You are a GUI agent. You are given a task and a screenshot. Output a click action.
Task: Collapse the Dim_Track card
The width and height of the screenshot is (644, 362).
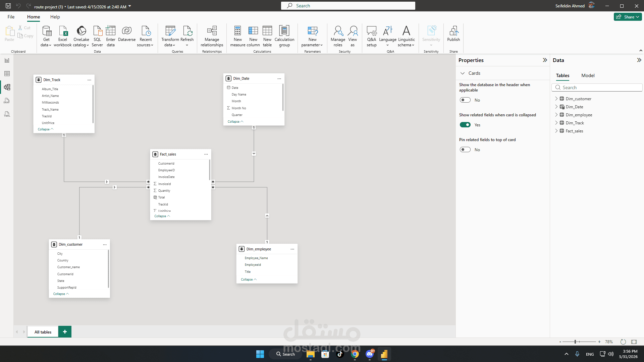[46, 129]
